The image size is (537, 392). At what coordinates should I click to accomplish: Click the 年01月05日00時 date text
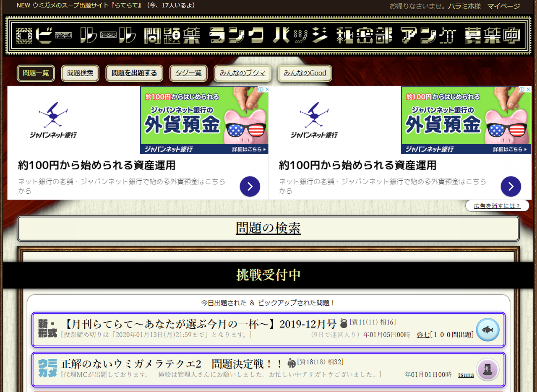pyautogui.click(x=387, y=335)
